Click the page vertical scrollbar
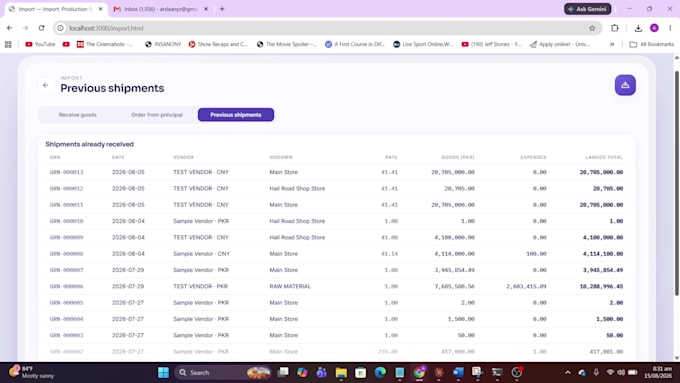The image size is (680, 383). tap(677, 182)
